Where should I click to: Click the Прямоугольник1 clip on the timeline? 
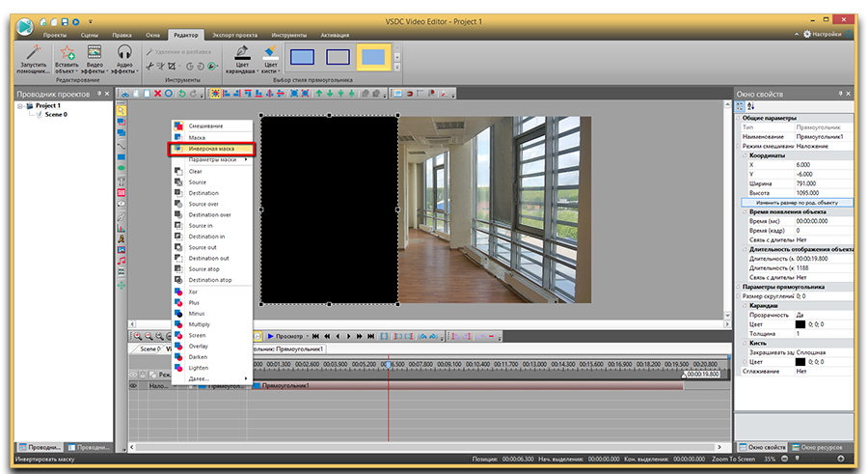(x=468, y=385)
